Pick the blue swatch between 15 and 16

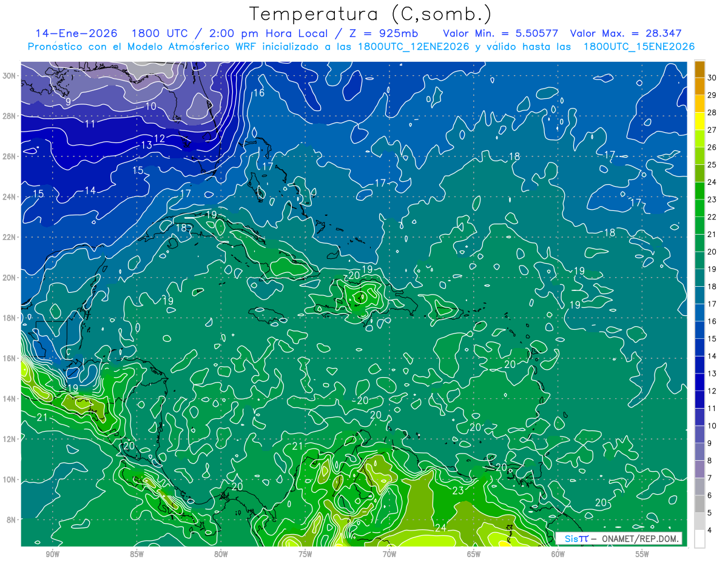click(x=699, y=330)
